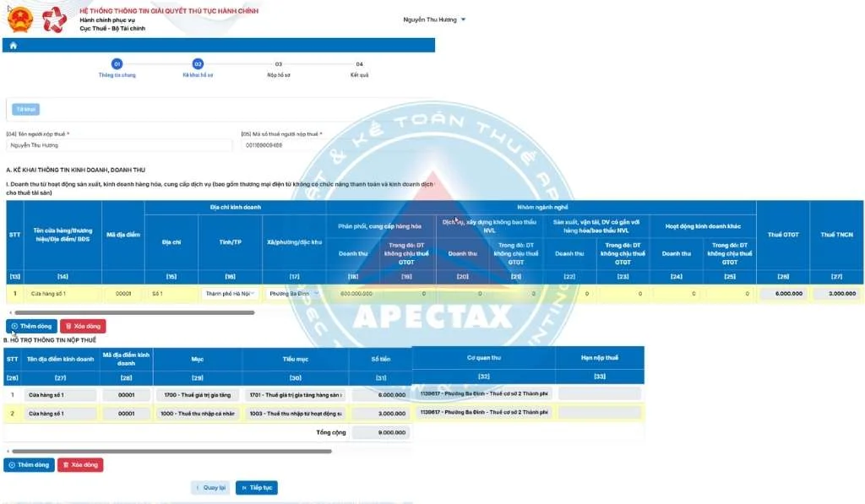865x504 pixels.
Task: Select step 04 Kết quả
Action: click(x=359, y=64)
